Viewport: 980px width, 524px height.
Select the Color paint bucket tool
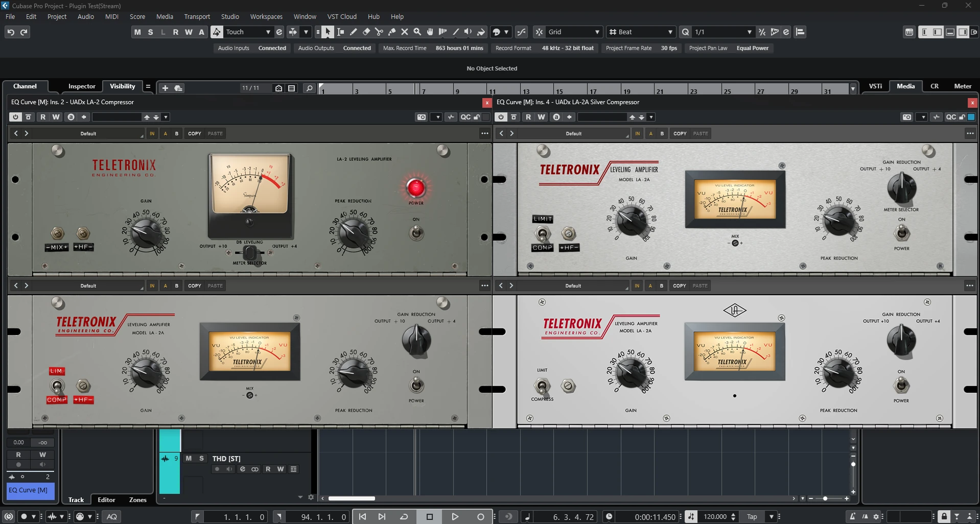click(x=481, y=32)
